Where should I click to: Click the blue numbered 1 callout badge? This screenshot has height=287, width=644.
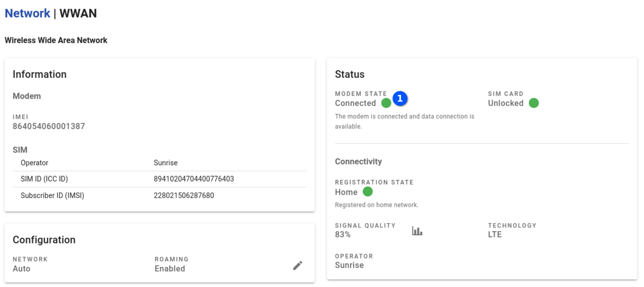(400, 98)
